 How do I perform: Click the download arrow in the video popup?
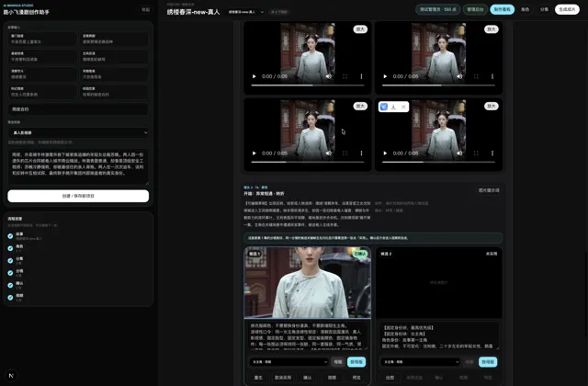393,107
